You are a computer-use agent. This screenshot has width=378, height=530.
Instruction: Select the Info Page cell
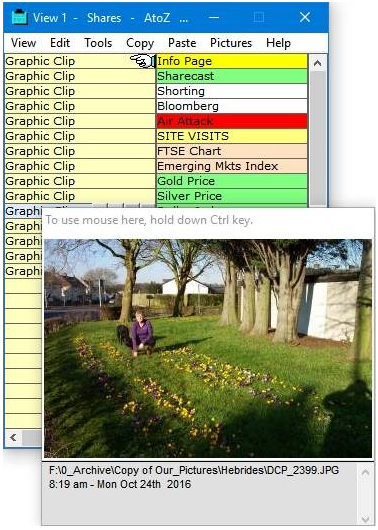[232, 61]
